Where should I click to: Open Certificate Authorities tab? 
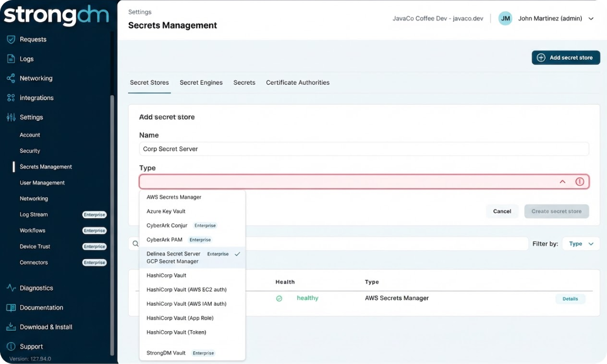click(x=298, y=83)
